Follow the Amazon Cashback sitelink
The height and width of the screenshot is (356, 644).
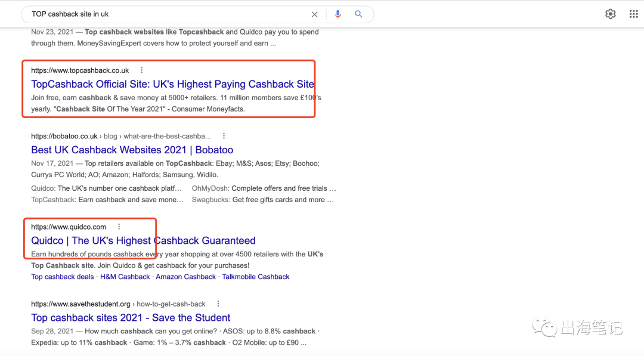point(185,277)
